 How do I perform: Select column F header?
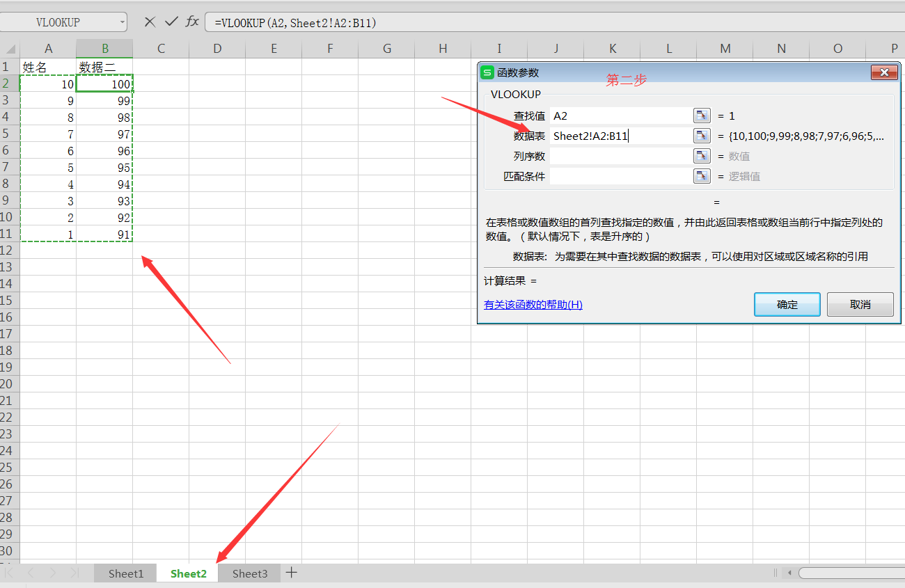(x=330, y=49)
